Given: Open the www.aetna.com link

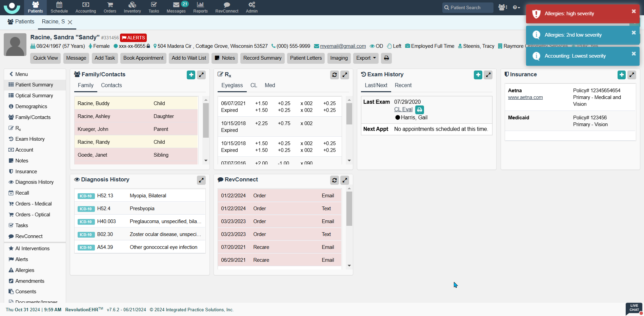Looking at the screenshot, I should point(525,97).
